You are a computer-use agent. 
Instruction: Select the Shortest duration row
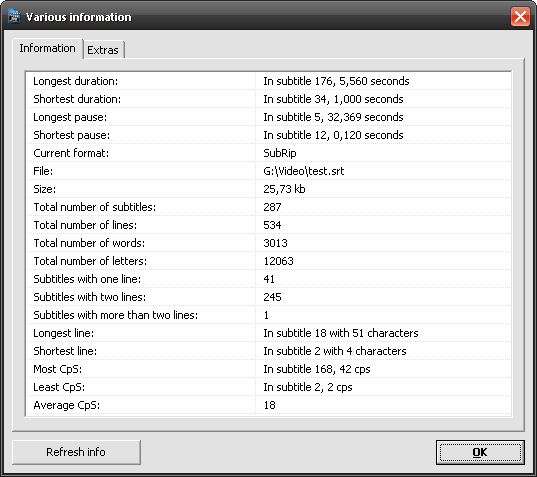tap(268, 99)
